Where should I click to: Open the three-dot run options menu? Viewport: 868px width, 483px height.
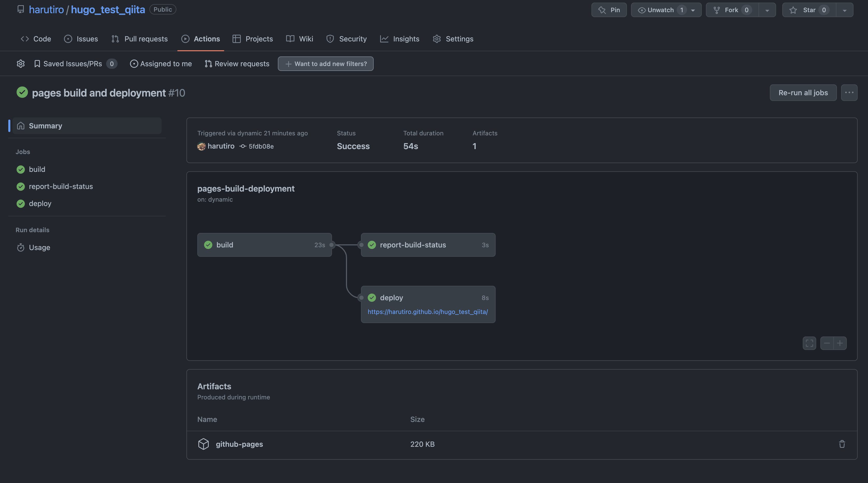click(849, 93)
